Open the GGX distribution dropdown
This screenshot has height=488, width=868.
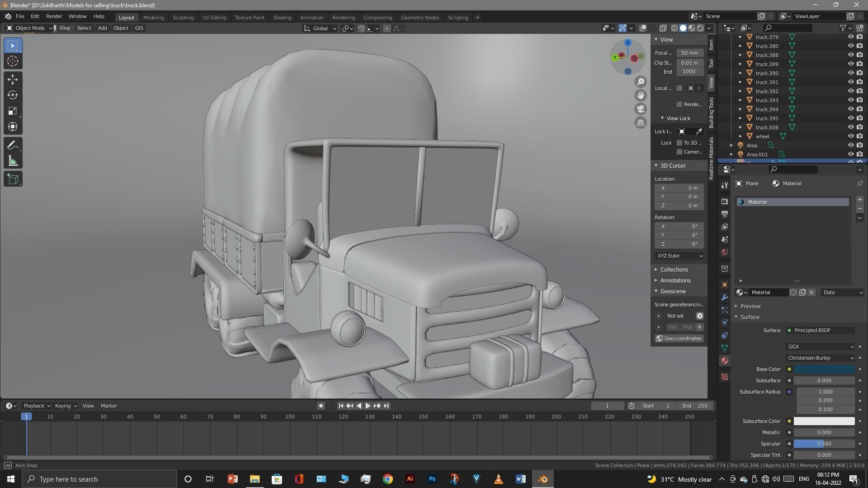pyautogui.click(x=820, y=347)
